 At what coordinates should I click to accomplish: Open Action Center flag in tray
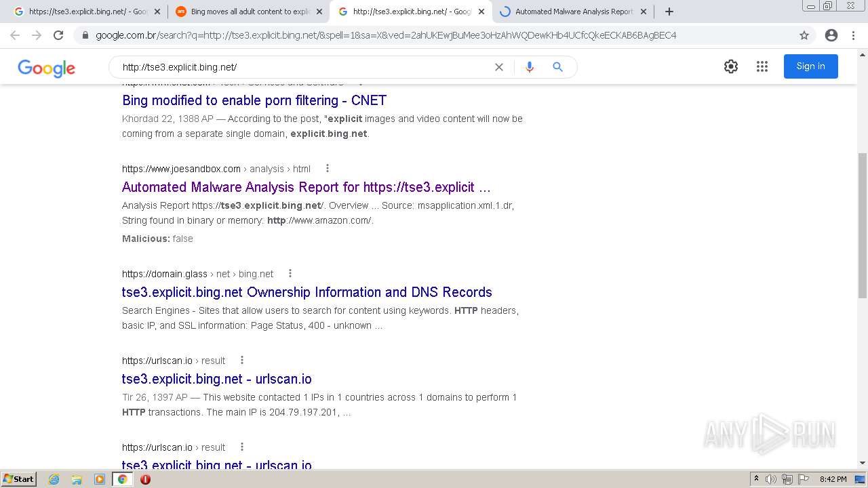[803, 479]
